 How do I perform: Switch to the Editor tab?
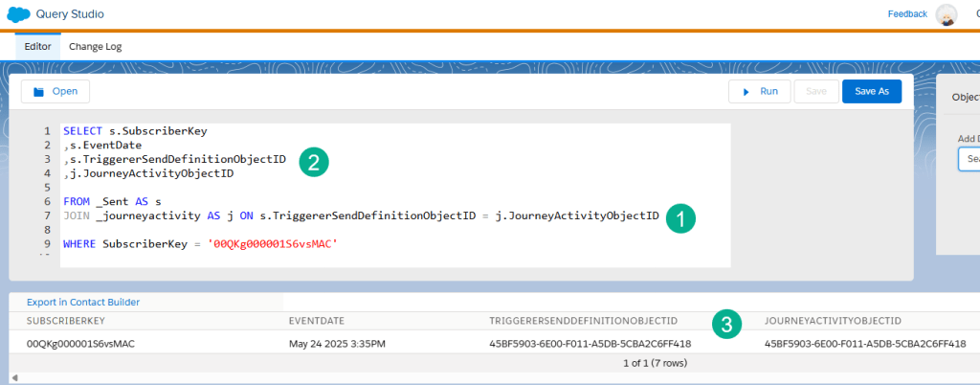tap(37, 46)
